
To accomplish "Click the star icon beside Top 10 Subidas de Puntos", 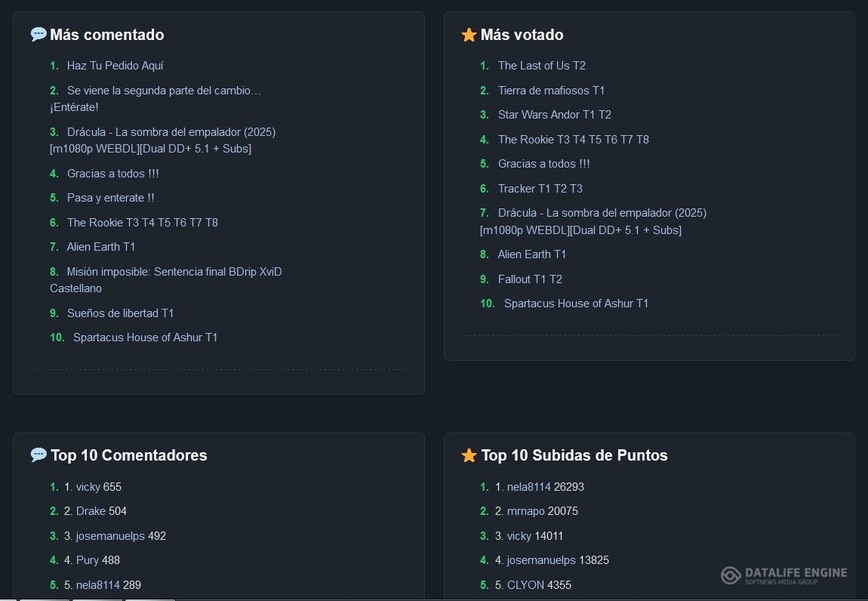I will 469,455.
